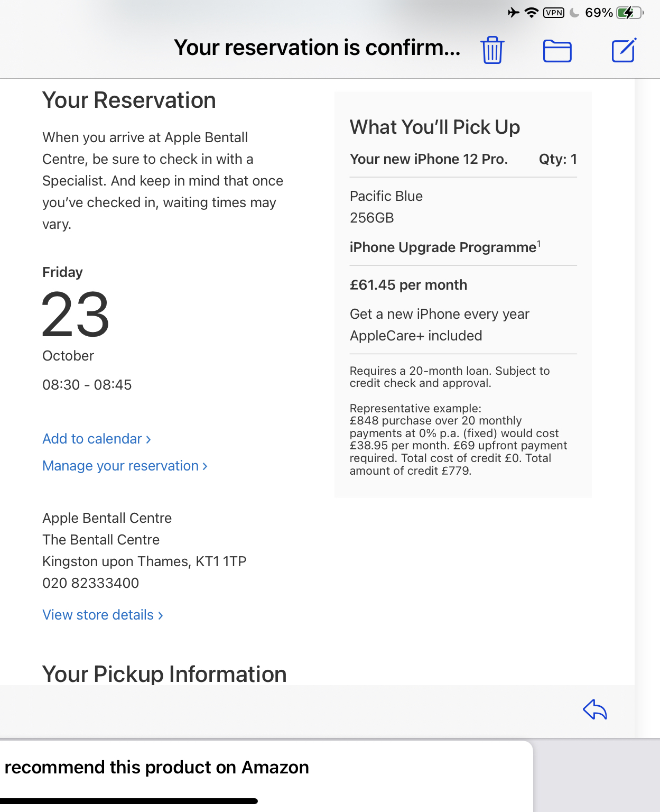Move email using folder icon

point(557,51)
